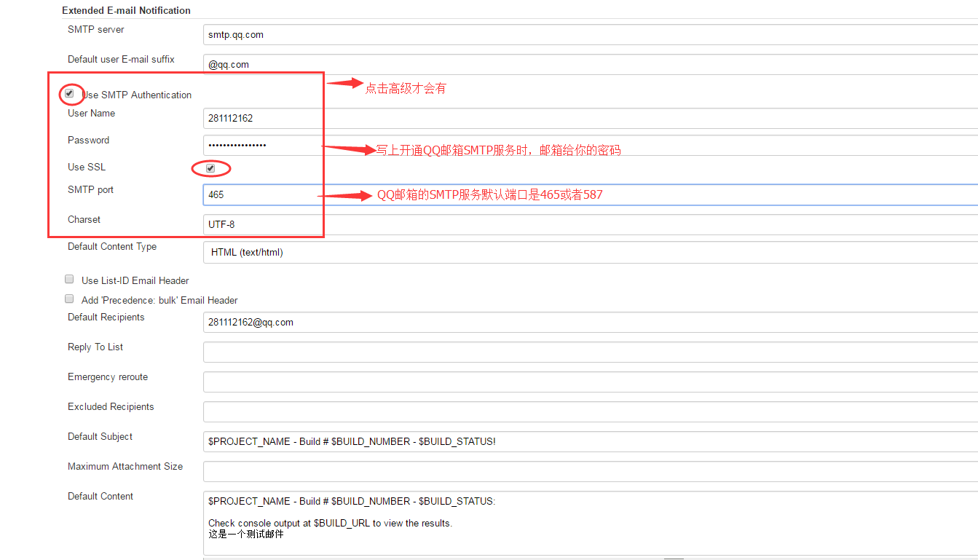Focus the Reply To List field
Viewport: 978px width, 560px height.
pyautogui.click(x=590, y=352)
